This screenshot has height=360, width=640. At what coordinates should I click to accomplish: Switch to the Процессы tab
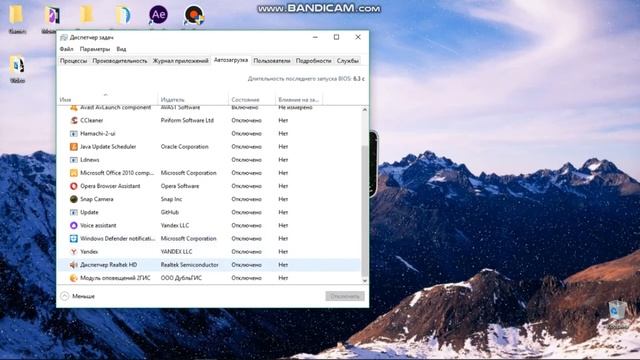pyautogui.click(x=73, y=61)
